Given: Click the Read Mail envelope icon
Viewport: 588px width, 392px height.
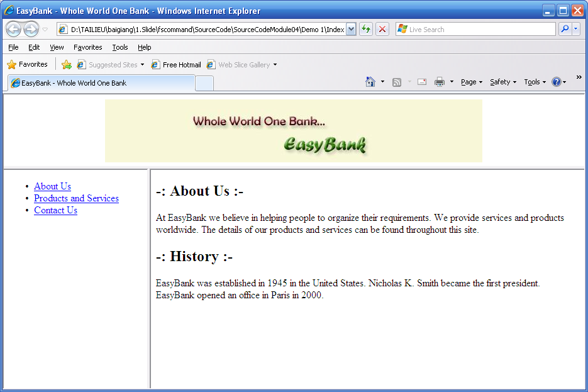Looking at the screenshot, I should pyautogui.click(x=421, y=82).
